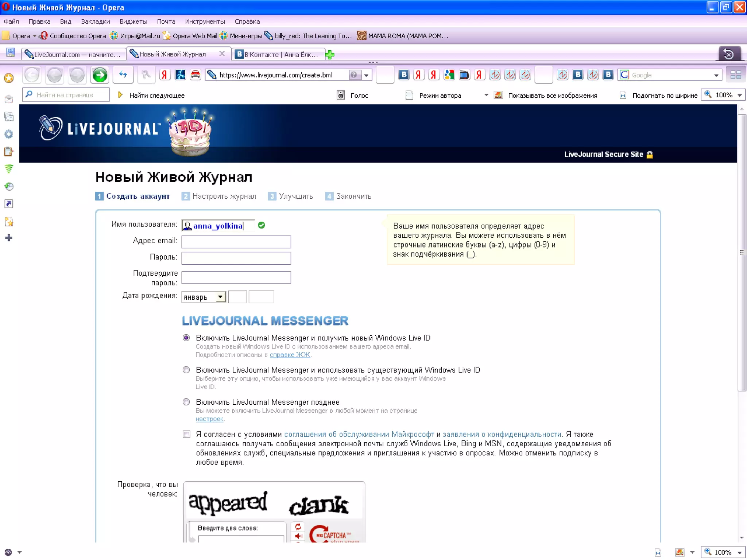The height and width of the screenshot is (560, 747).
Task: Click the Opera wand password icon
Action: pyautogui.click(x=146, y=75)
